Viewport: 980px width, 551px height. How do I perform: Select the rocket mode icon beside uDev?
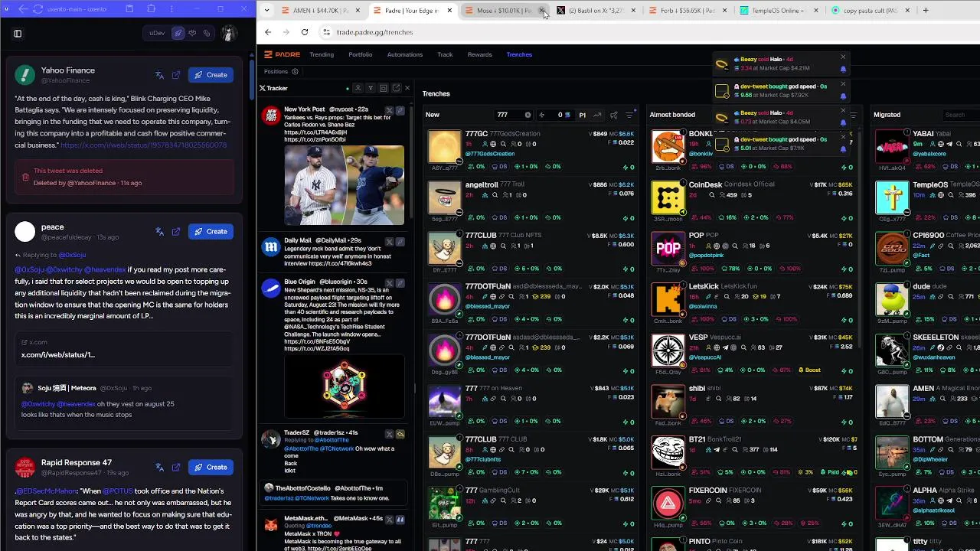[x=178, y=34]
